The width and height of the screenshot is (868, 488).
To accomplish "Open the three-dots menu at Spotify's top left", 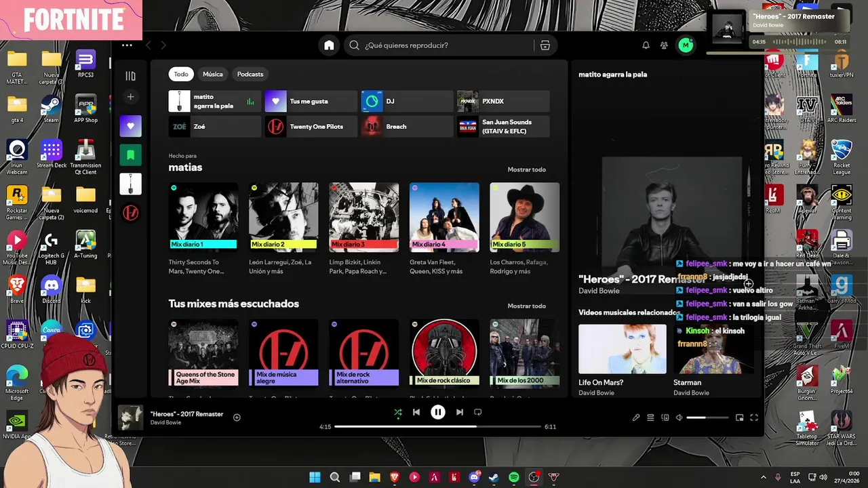I will tap(127, 45).
